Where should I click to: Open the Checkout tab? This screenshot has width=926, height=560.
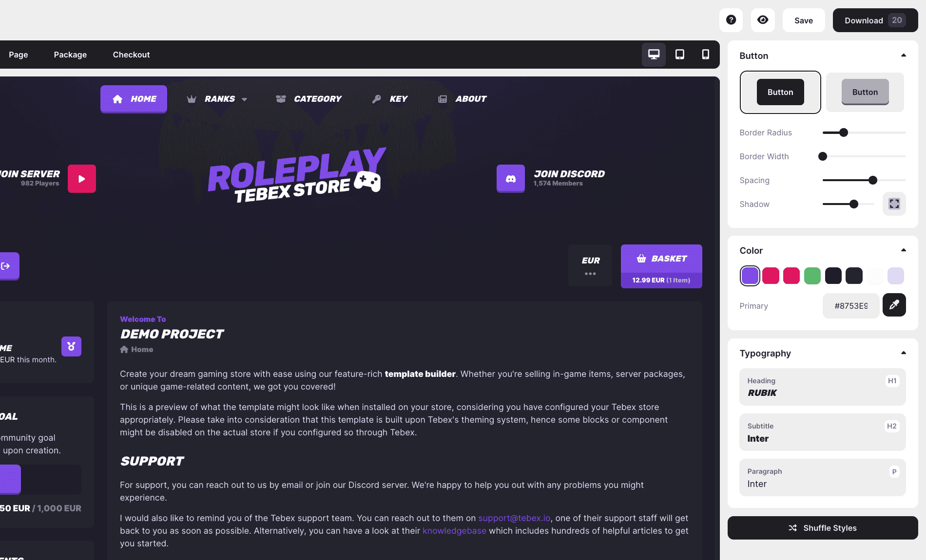[131, 55]
